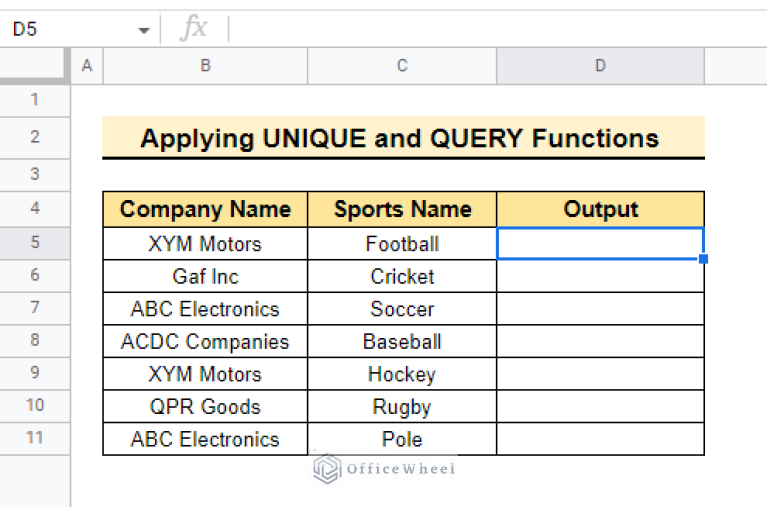
Task: Select column C header
Action: click(x=402, y=66)
